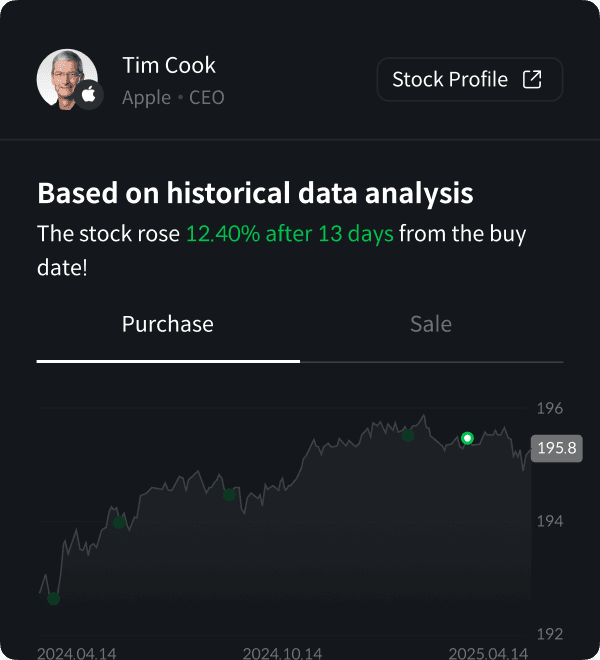The image size is (600, 660).
Task: Click the Tim Cook name text
Action: (169, 66)
